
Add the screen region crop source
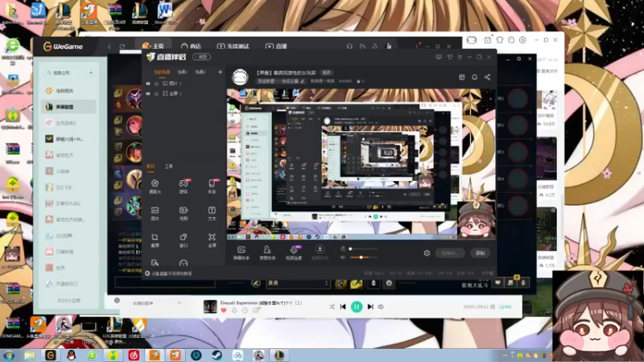coord(155,240)
